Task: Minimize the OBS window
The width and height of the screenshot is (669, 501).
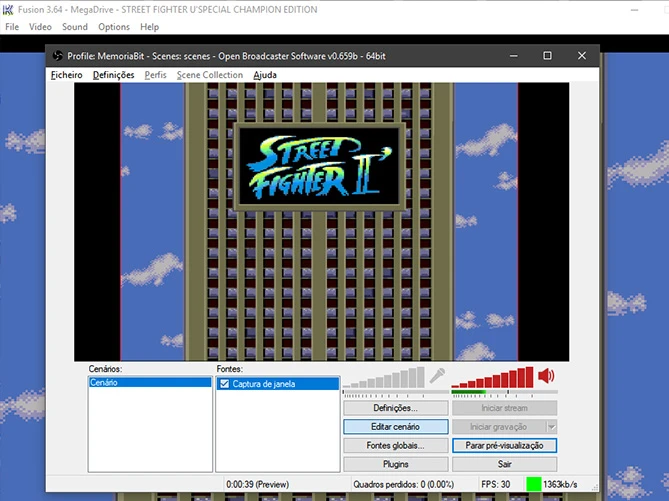Action: pos(514,56)
